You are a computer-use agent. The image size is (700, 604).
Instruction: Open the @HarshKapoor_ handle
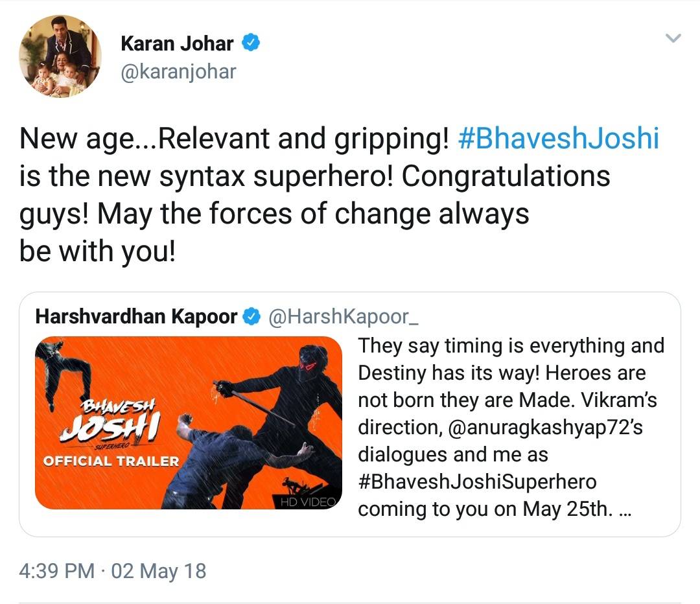(344, 316)
